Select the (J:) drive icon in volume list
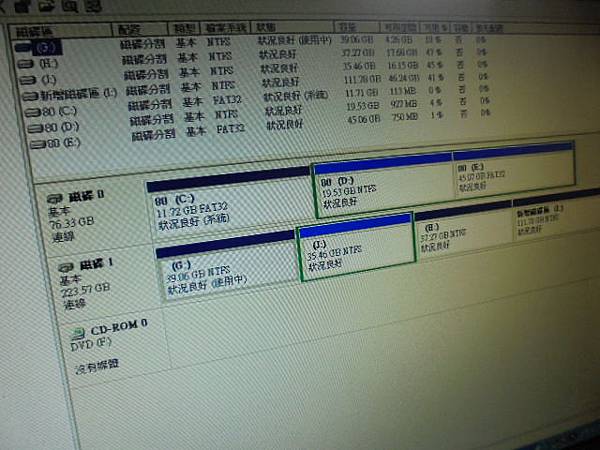This screenshot has width=600, height=450. point(27,80)
